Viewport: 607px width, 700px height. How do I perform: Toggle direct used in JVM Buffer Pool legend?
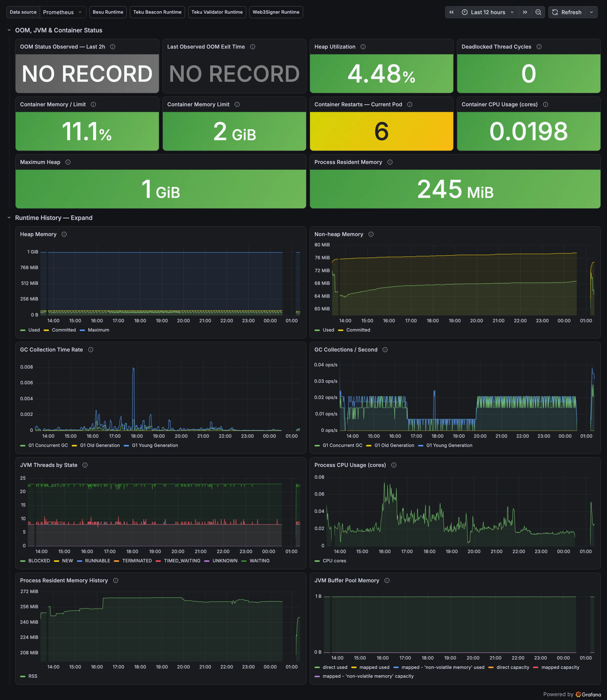335,667
